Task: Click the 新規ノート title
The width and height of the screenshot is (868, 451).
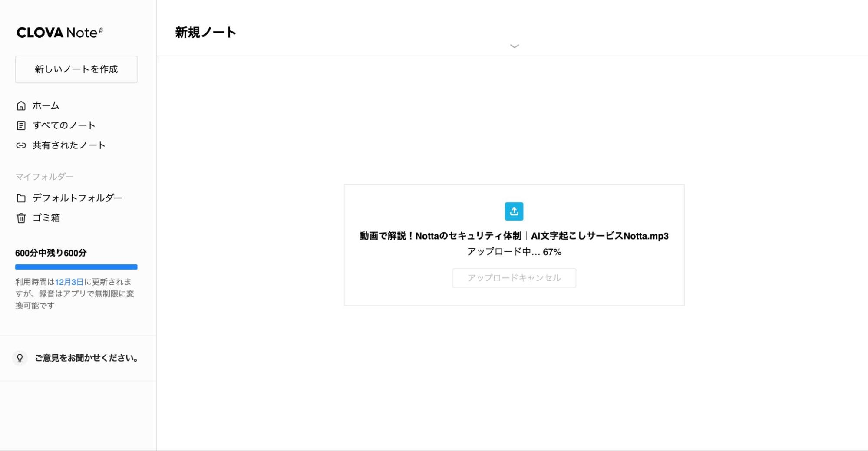Action: coord(205,33)
